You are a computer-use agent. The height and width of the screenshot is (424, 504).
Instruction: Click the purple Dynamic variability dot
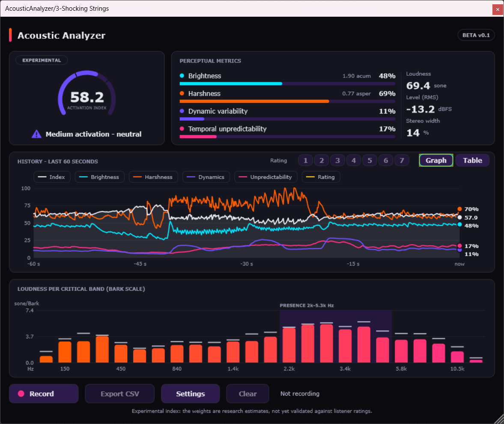coord(182,111)
